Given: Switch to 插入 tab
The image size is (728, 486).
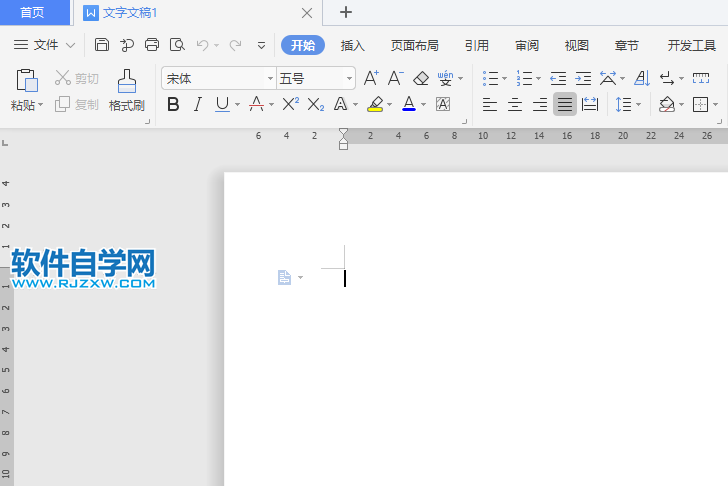Looking at the screenshot, I should (352, 45).
